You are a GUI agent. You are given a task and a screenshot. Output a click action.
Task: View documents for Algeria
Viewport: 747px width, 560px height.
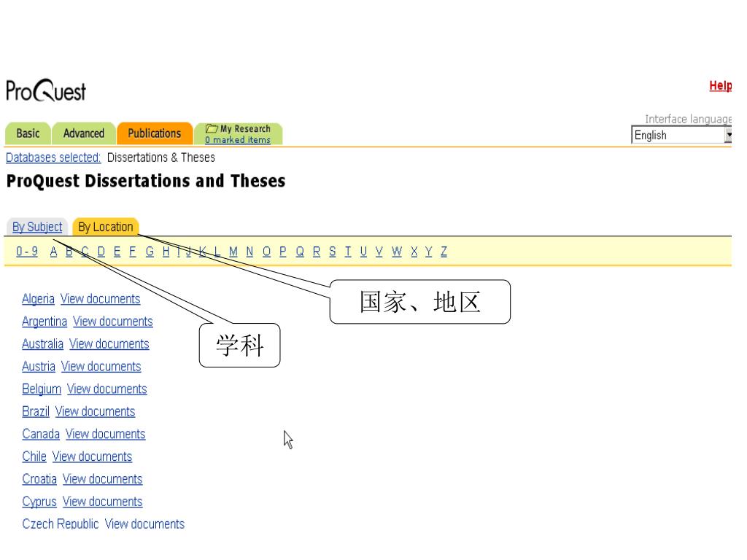101,299
